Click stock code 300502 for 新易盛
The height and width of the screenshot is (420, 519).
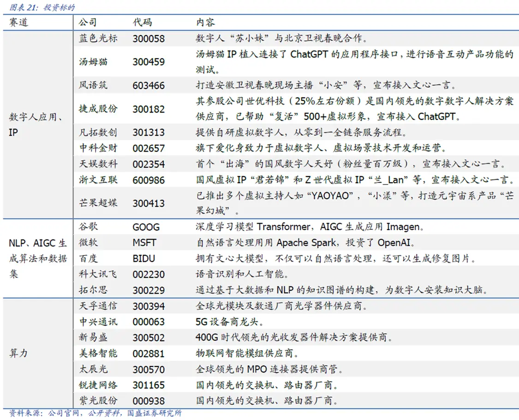(x=148, y=337)
